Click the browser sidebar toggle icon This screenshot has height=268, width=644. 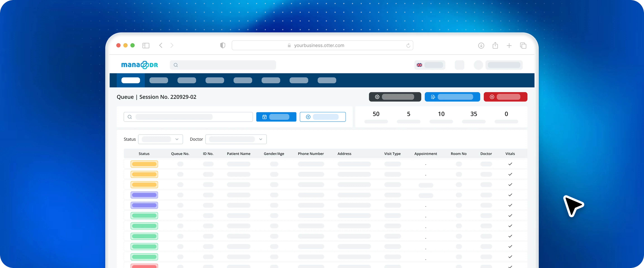(x=146, y=46)
